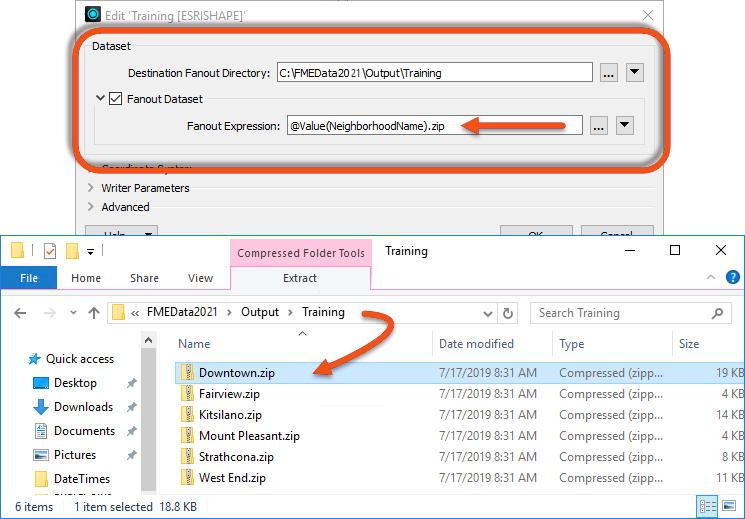Go up one folder level
Screen dimensions: 745x519
(94, 313)
